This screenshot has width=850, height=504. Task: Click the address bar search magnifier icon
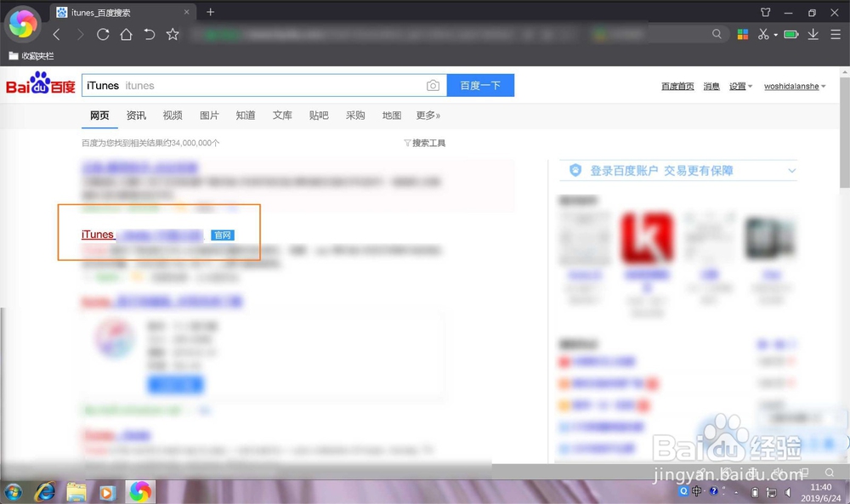point(717,34)
